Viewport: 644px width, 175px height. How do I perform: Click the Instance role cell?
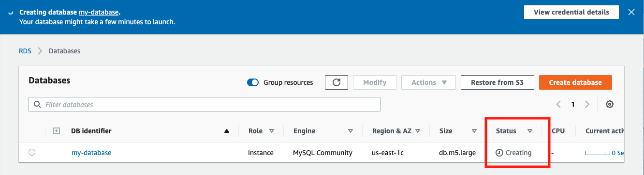pyautogui.click(x=261, y=153)
